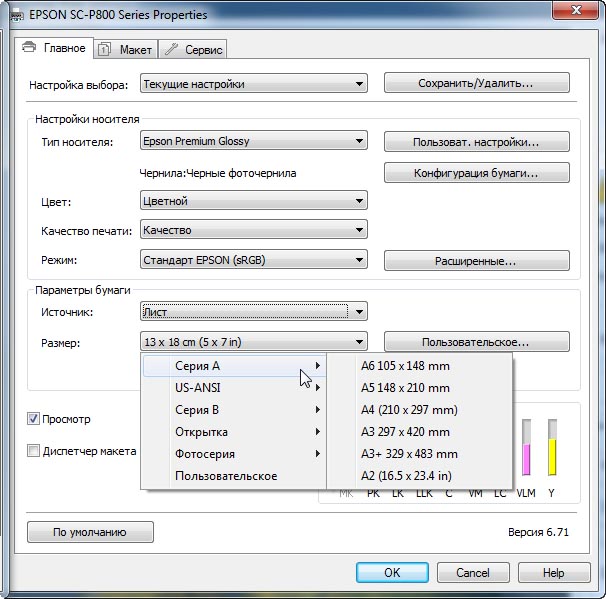
Task: Open the Фотосерия submenu
Action: tap(234, 454)
